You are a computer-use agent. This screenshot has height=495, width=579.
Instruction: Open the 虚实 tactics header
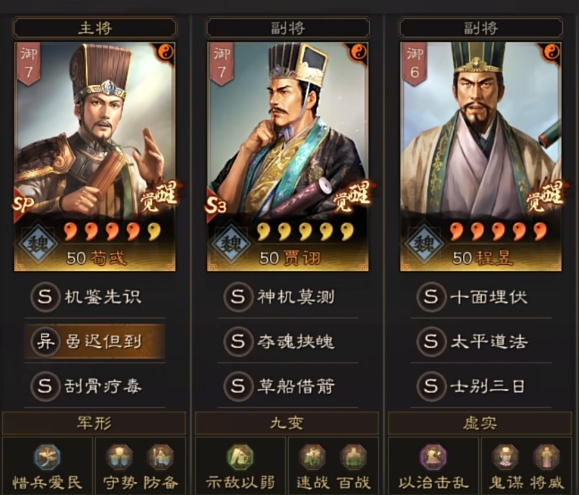click(480, 423)
